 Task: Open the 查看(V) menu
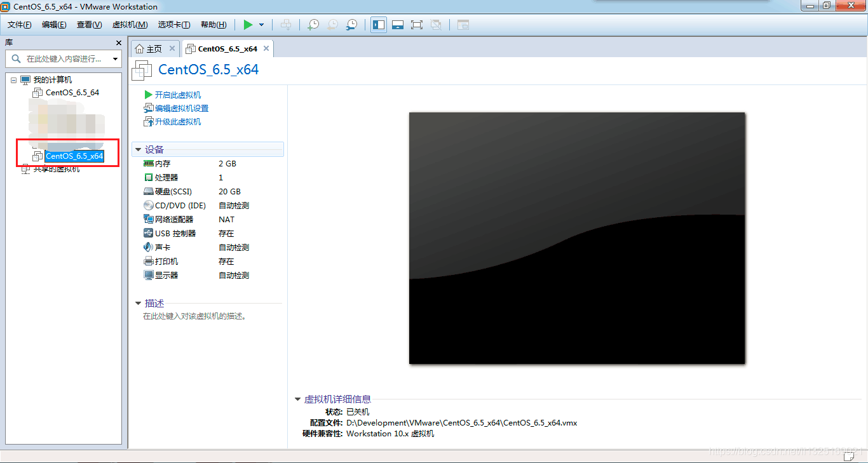point(89,25)
